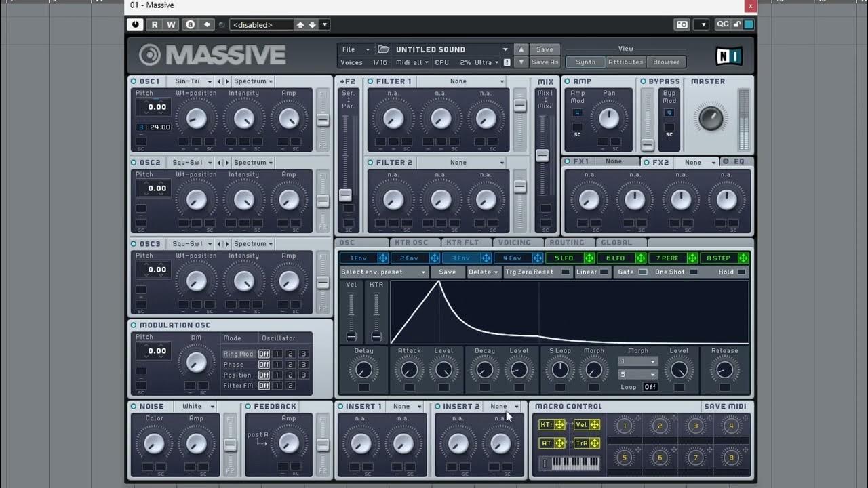The image size is (868, 488).
Task: Select the 7 PERF modulation tab
Action: point(667,258)
